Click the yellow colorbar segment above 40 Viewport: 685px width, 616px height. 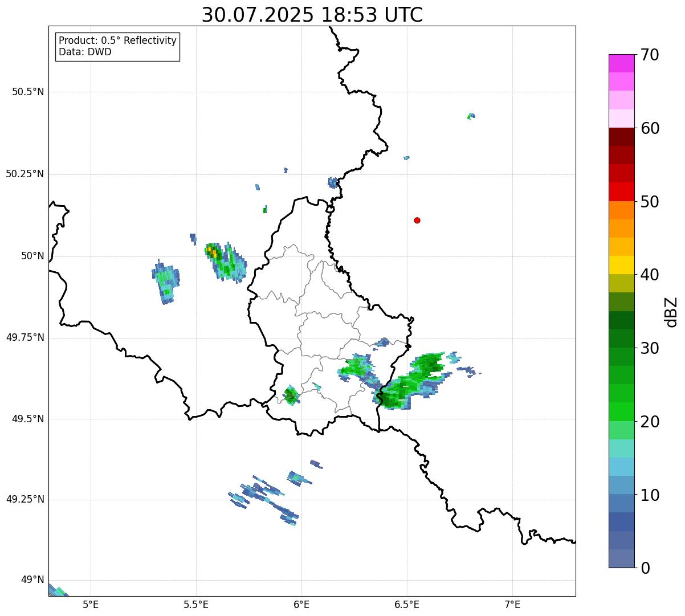click(621, 265)
